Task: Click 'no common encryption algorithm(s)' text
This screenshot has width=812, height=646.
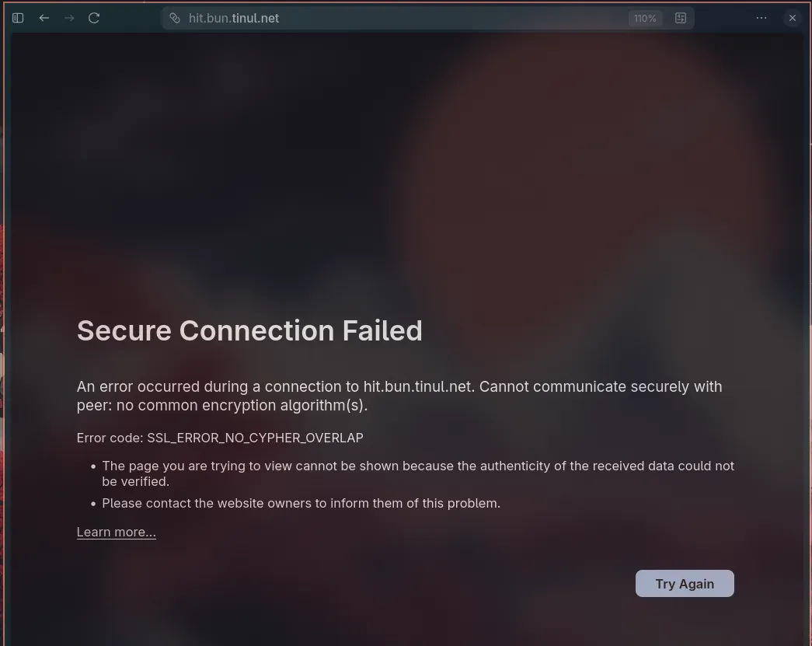Action: tap(241, 405)
